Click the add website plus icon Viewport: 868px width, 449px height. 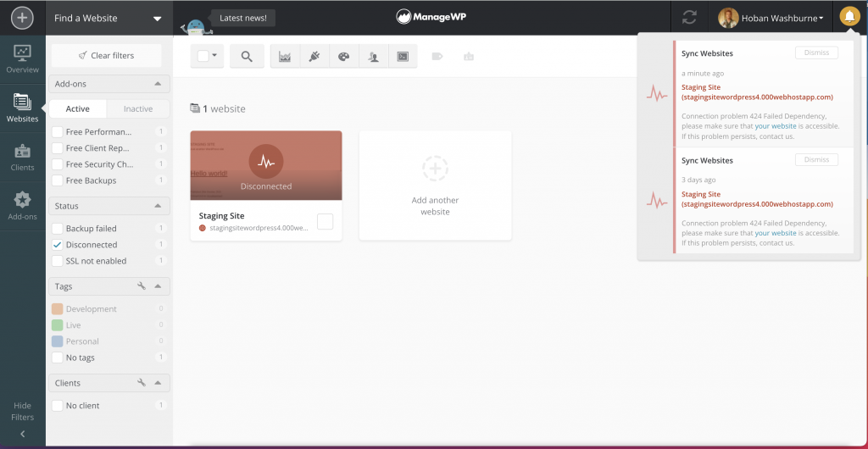click(x=22, y=18)
